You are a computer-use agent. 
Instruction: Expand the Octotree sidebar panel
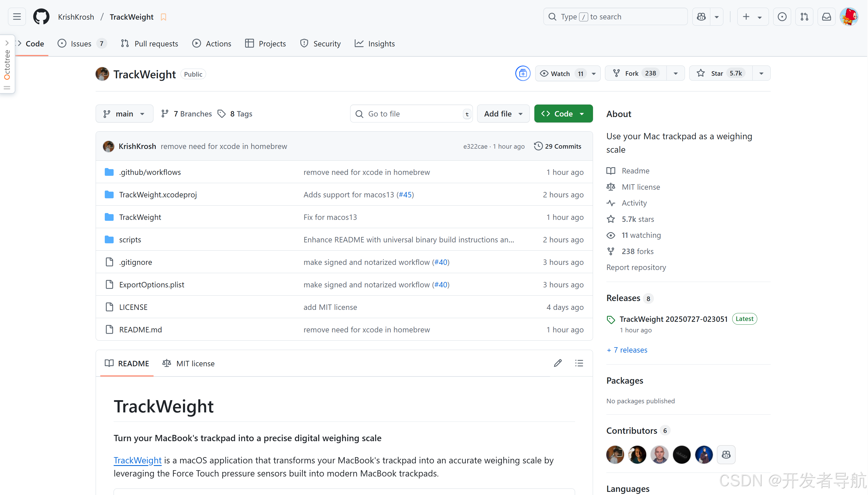pos(7,43)
